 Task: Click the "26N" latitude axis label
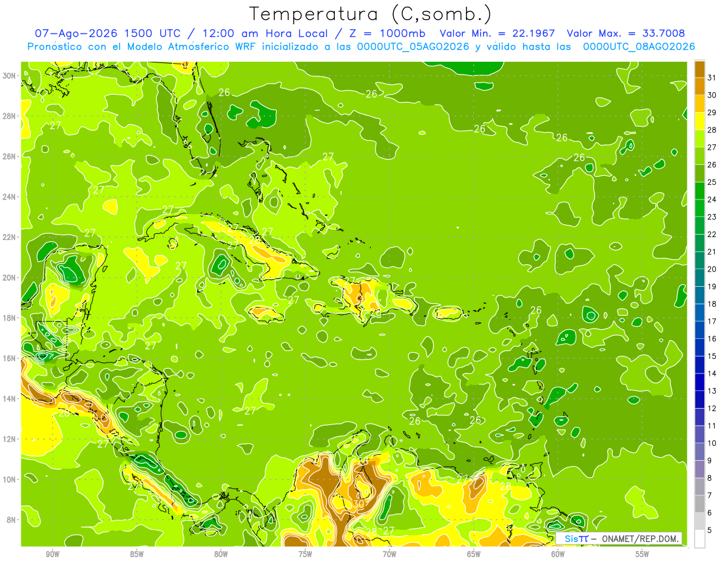tap(9, 156)
